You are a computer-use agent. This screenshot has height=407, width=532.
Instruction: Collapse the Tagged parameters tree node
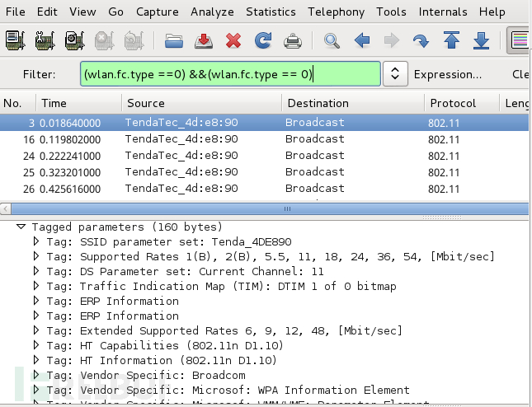tap(21, 227)
